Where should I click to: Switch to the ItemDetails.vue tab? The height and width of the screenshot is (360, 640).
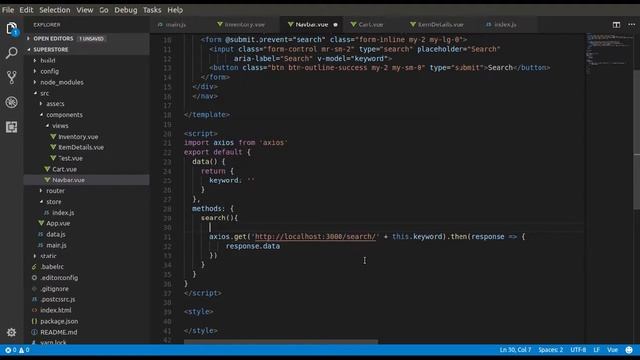[x=440, y=25]
